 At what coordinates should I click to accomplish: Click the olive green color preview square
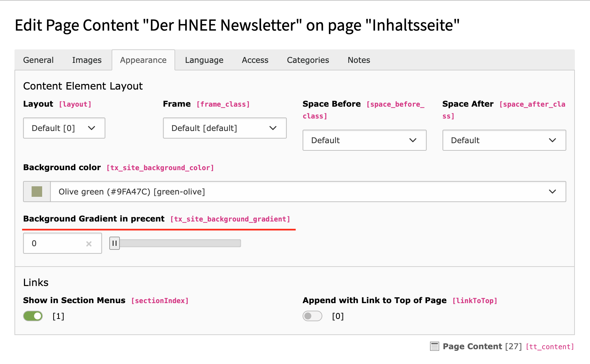coord(37,192)
